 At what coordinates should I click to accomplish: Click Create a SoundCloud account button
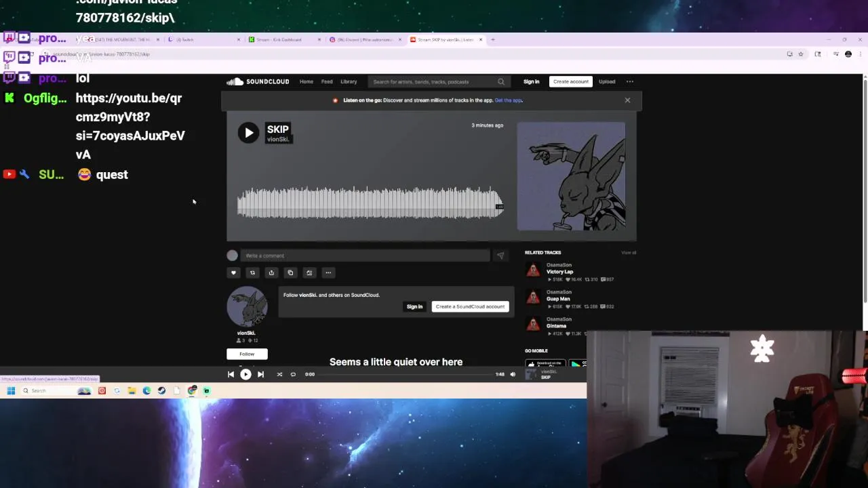point(470,306)
